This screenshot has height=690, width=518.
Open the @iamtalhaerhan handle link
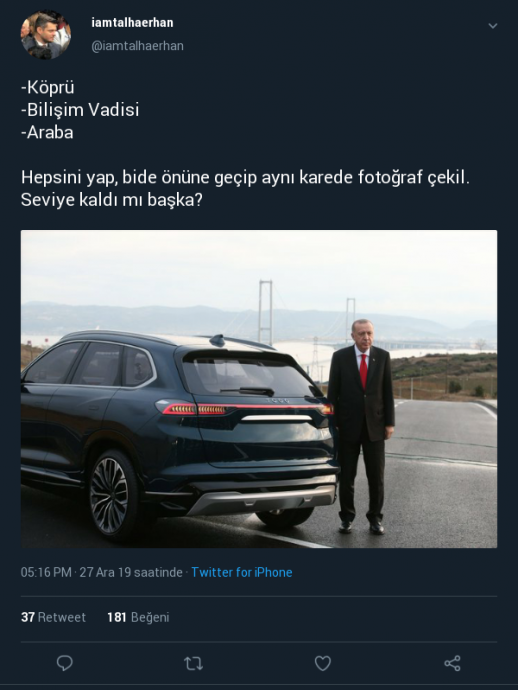click(x=137, y=46)
